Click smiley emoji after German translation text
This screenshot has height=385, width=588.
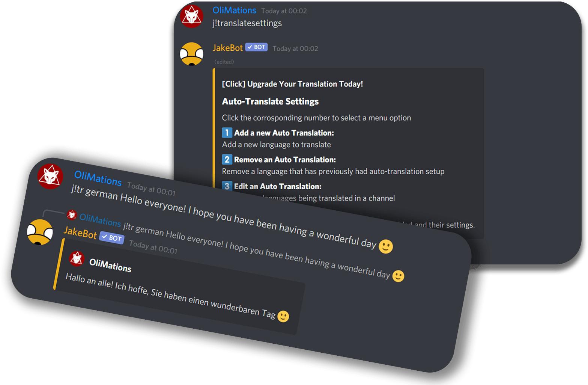click(x=283, y=316)
